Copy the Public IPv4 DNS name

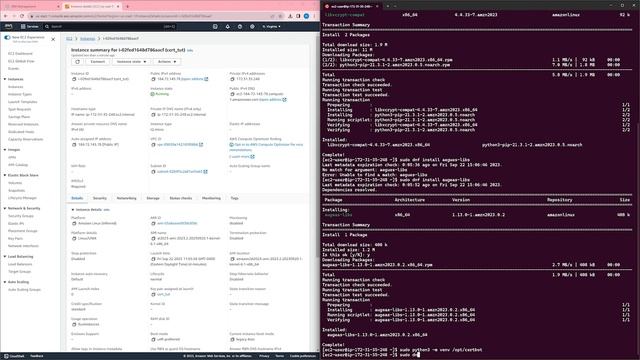point(232,94)
